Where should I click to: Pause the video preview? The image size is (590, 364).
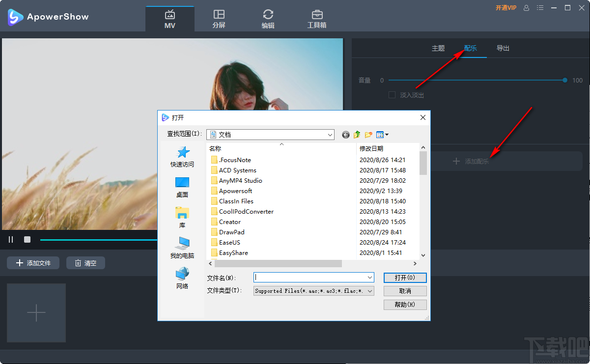(x=11, y=239)
